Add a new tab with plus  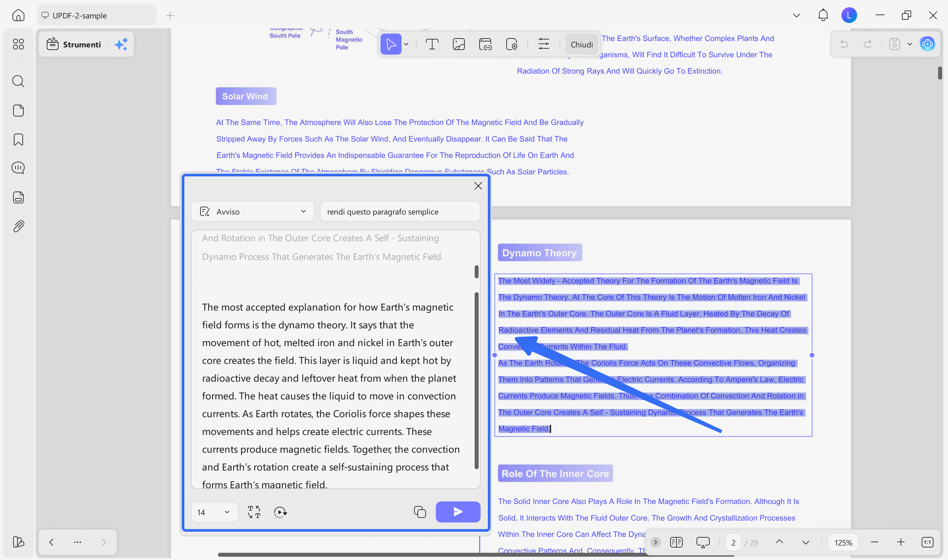point(170,15)
